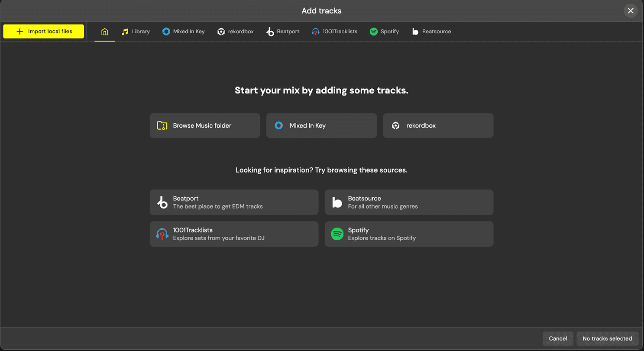Open the Beatsource tab

pos(431,32)
